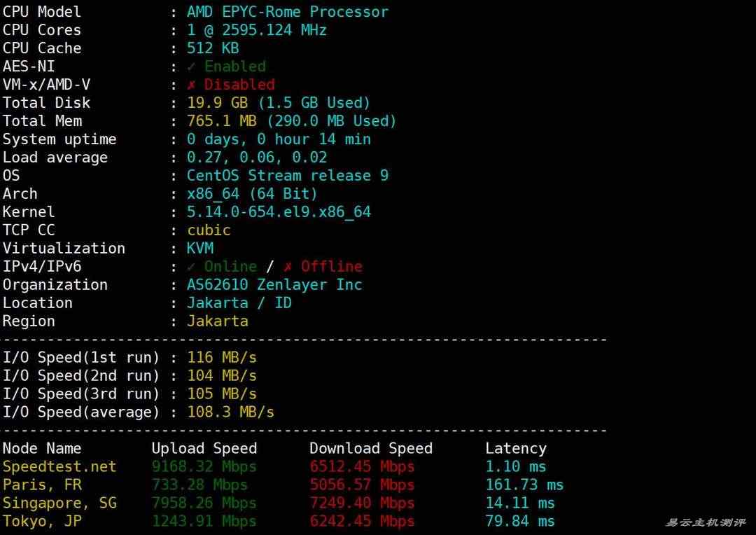
Task: Click the CentOS Stream release 9 text
Action: [x=287, y=176]
